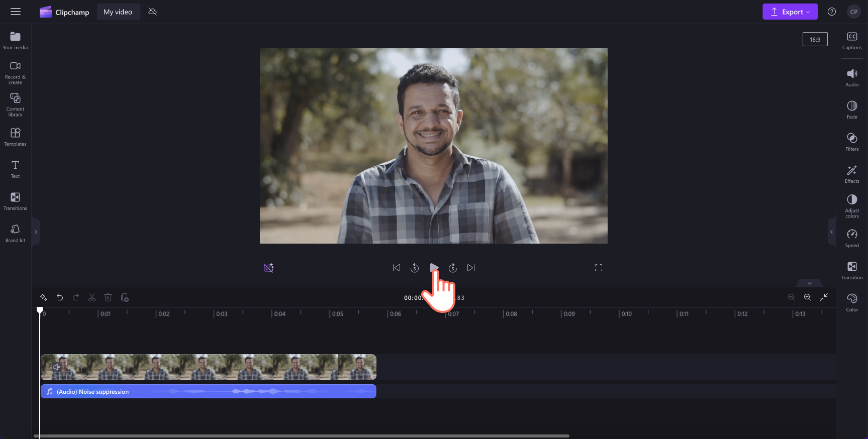Mute the video clip audio

point(57,367)
